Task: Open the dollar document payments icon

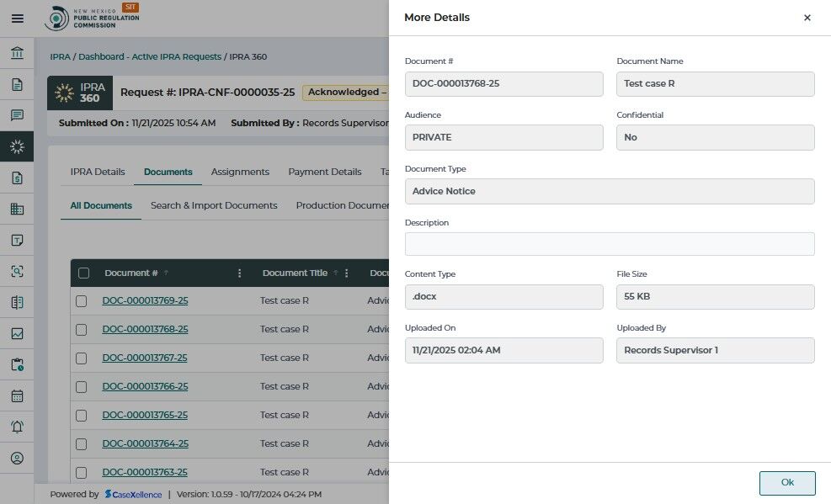Action: [17, 178]
